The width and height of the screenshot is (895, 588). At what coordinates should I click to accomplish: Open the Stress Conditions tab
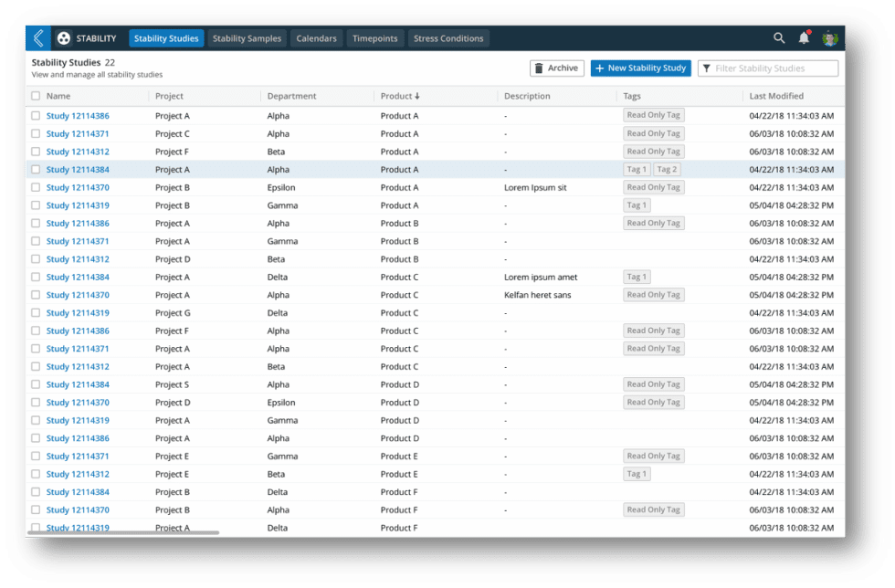point(448,38)
